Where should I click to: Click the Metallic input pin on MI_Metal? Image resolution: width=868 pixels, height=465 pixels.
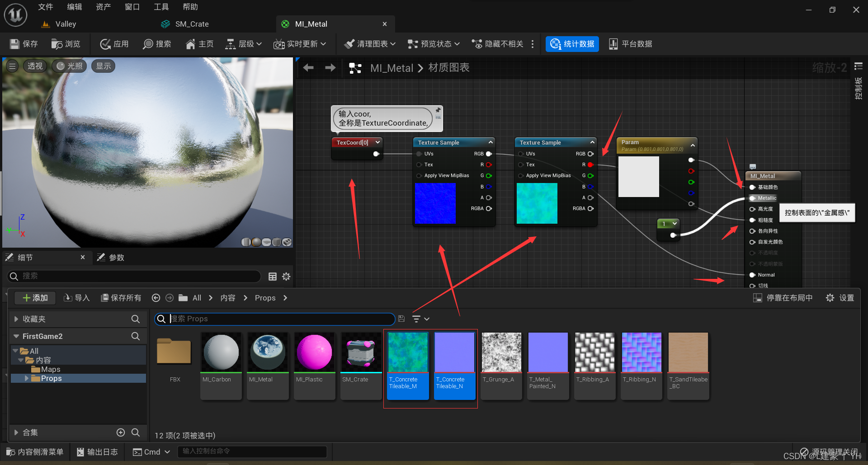752,198
